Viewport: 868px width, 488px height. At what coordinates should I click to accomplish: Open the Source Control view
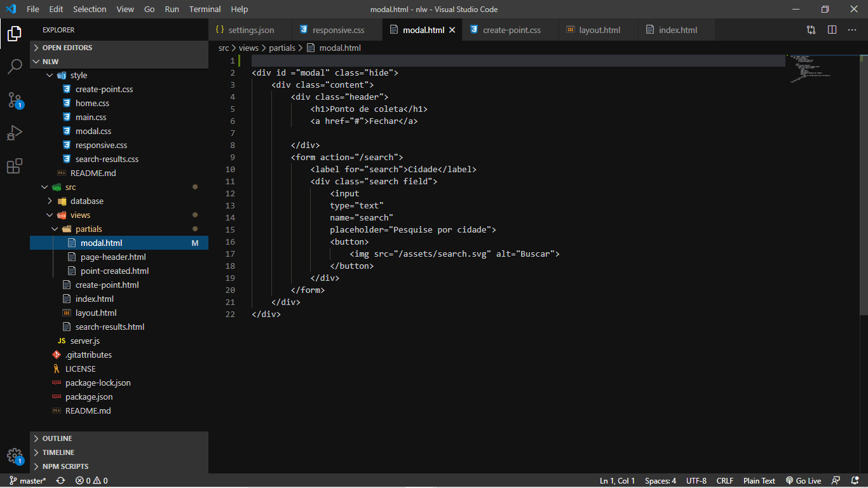15,100
